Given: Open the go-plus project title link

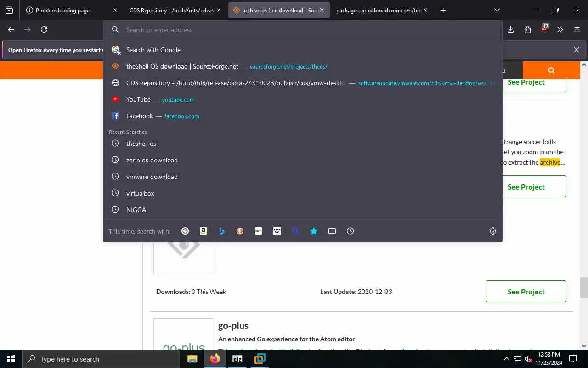Looking at the screenshot, I should point(233,326).
